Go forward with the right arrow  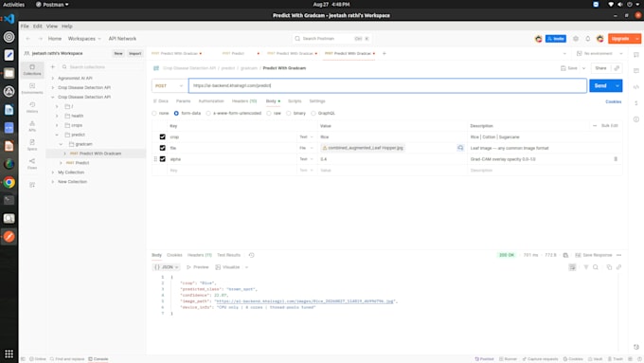click(x=40, y=39)
